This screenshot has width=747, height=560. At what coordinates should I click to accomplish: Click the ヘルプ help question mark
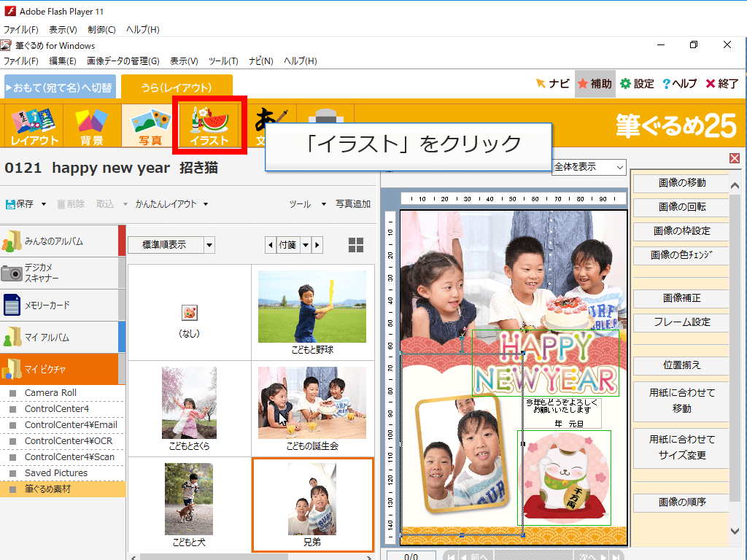point(679,84)
